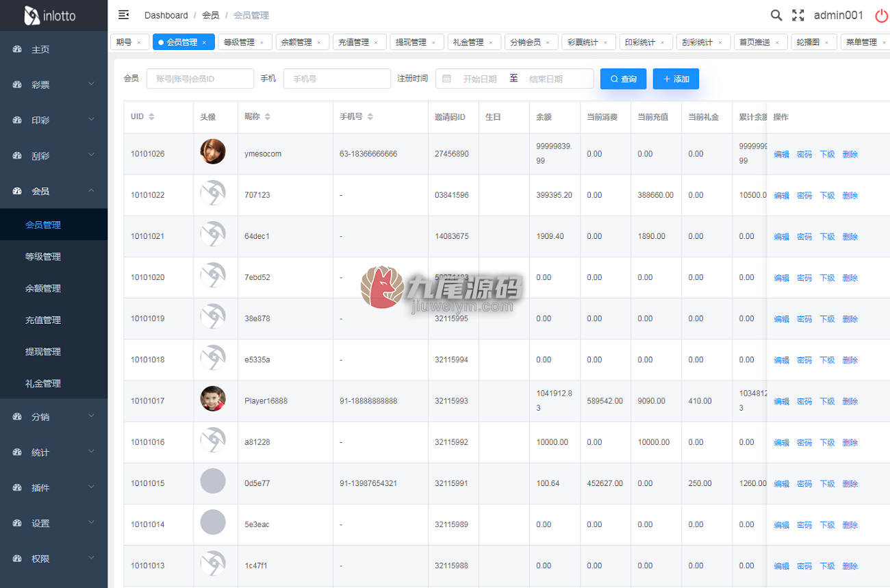Open 余额管理 in the sidebar
The height and width of the screenshot is (588, 890).
43,288
